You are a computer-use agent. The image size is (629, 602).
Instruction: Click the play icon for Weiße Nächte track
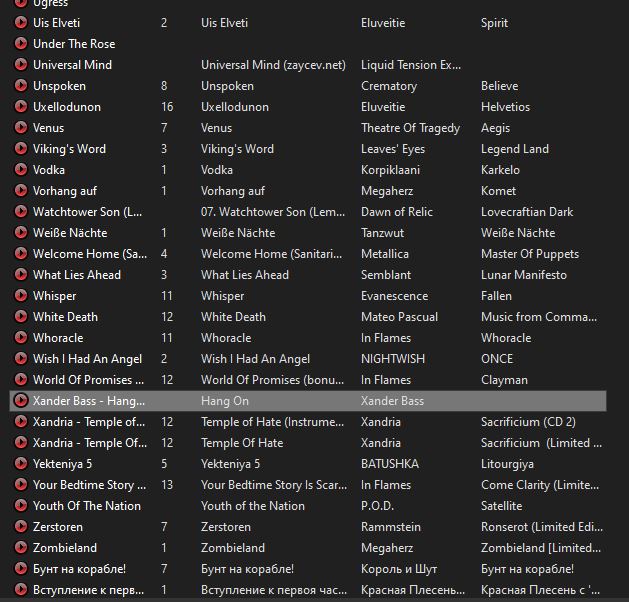click(21, 232)
